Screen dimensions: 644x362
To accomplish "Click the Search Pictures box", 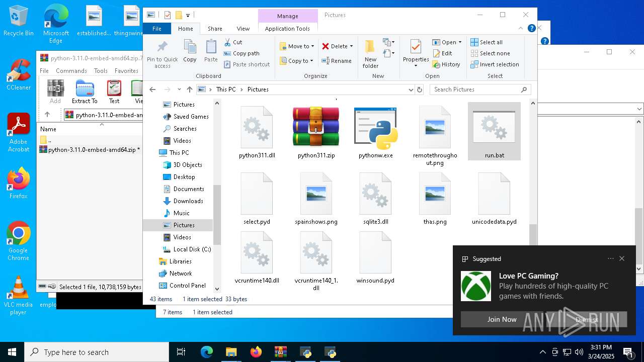I will click(480, 89).
